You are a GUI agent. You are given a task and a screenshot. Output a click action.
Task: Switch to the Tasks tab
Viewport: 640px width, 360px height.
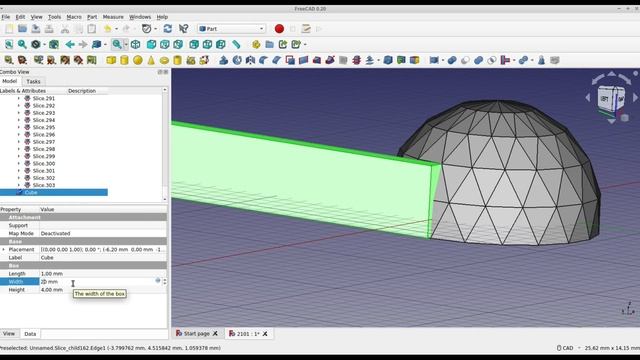(x=33, y=81)
